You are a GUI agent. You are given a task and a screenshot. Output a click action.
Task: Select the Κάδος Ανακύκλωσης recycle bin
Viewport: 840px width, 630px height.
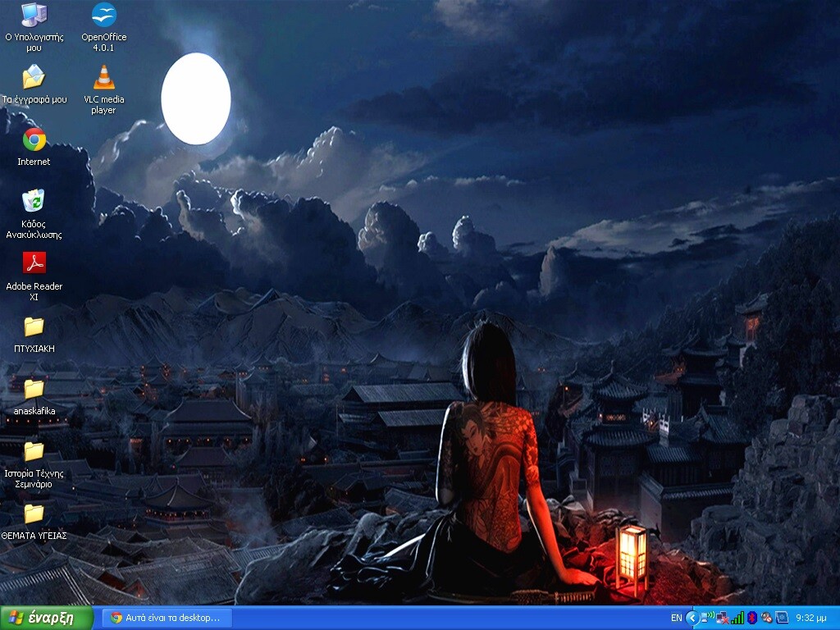34,214
